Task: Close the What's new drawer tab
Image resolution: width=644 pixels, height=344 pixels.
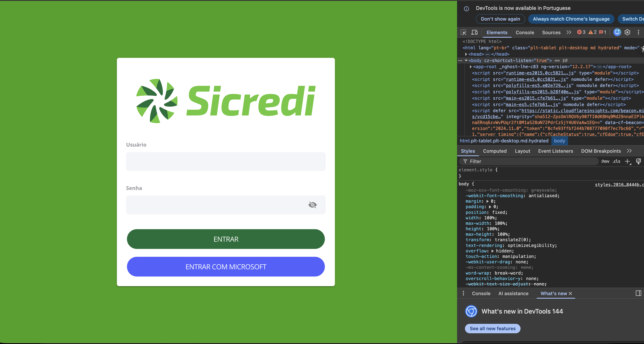Action: (570, 293)
